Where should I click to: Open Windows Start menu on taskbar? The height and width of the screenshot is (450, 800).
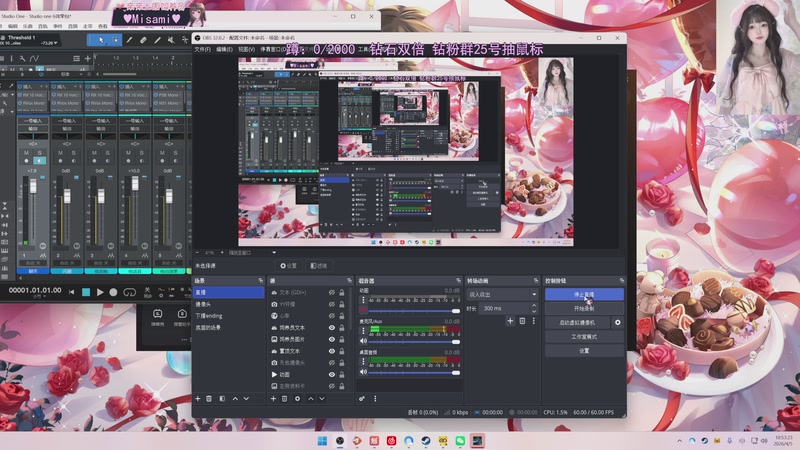coord(322,441)
